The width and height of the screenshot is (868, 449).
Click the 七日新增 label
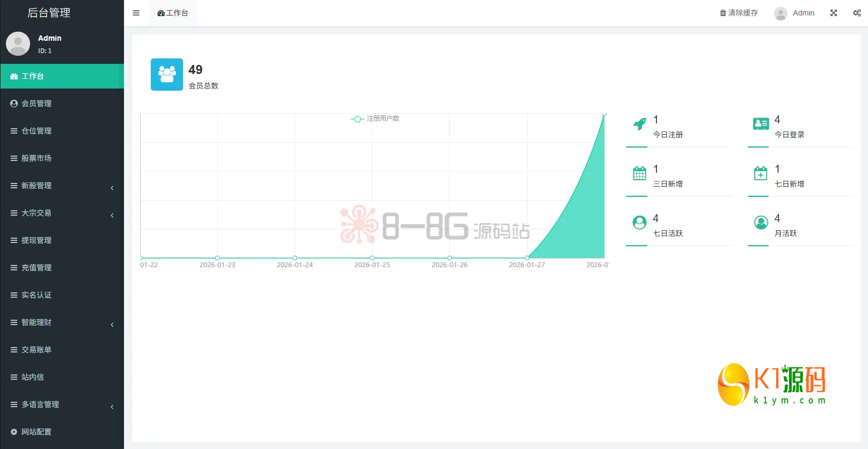pos(790,184)
